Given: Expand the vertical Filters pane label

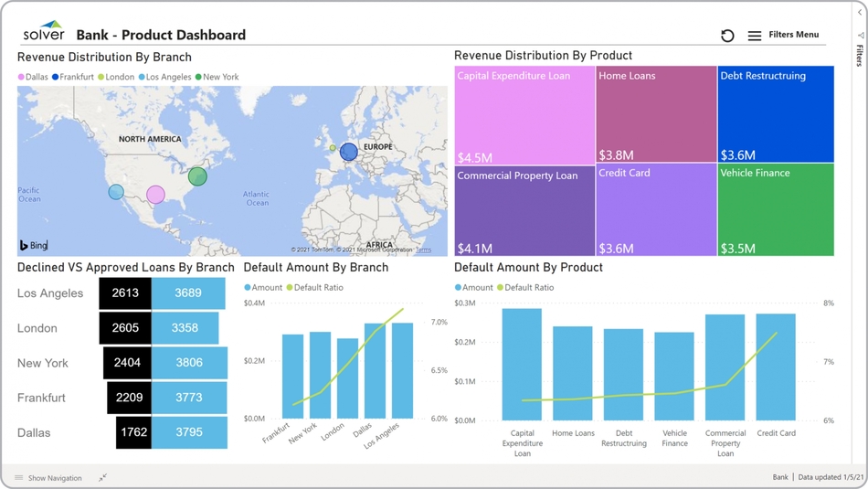Looking at the screenshot, I should (x=860, y=55).
